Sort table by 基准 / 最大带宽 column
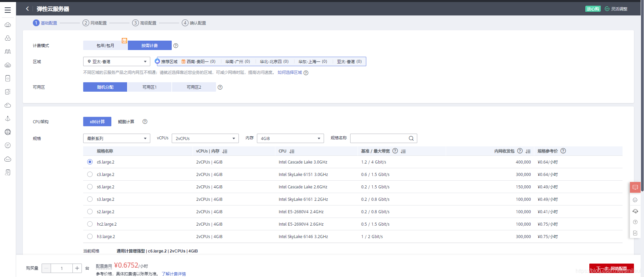This screenshot has height=277, width=644. (x=403, y=151)
